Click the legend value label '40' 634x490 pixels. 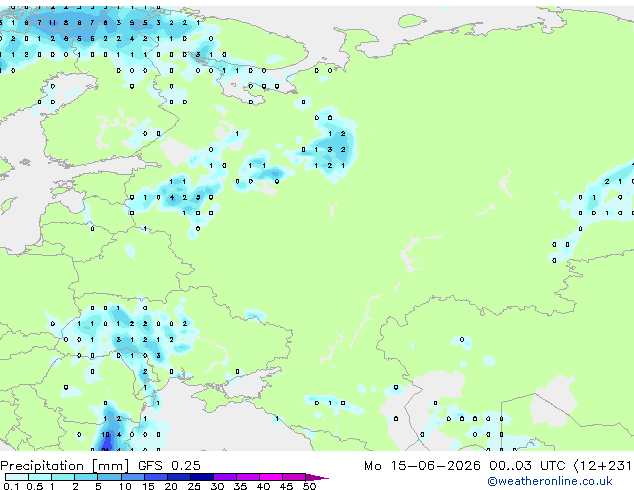263,486
